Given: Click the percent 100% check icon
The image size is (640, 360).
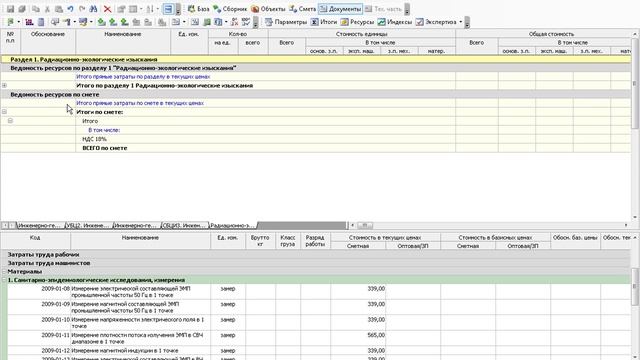Looking at the screenshot, I should 246,22.
